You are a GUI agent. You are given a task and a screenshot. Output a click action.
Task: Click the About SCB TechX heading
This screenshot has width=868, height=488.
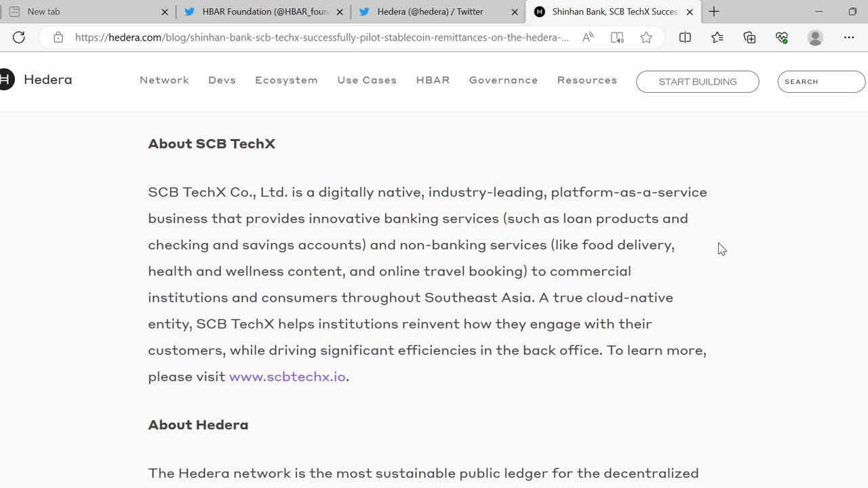click(x=212, y=144)
